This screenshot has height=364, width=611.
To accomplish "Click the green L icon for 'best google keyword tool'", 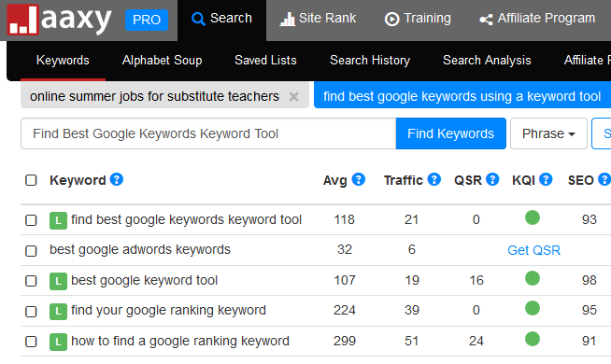I will [x=58, y=281].
